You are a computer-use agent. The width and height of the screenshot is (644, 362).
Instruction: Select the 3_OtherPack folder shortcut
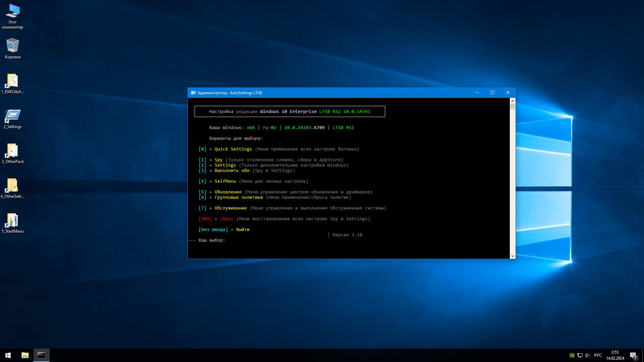[12, 153]
